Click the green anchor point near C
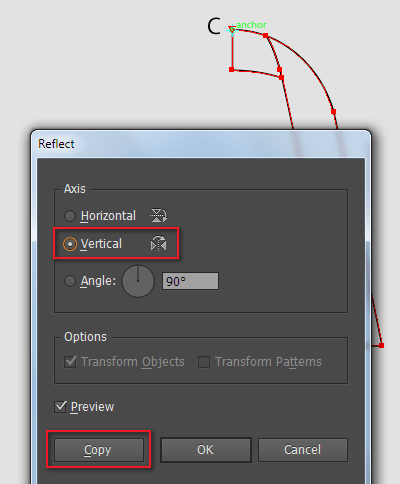 coord(232,30)
